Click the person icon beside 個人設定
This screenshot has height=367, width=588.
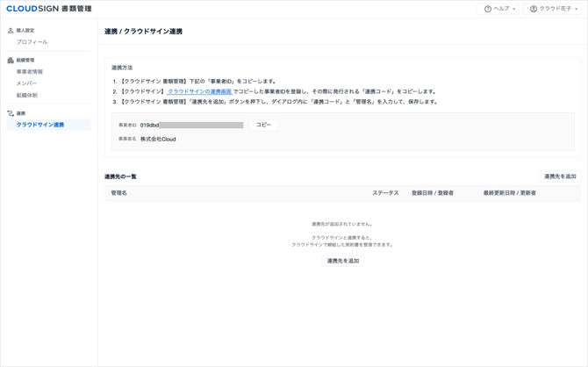click(x=11, y=31)
